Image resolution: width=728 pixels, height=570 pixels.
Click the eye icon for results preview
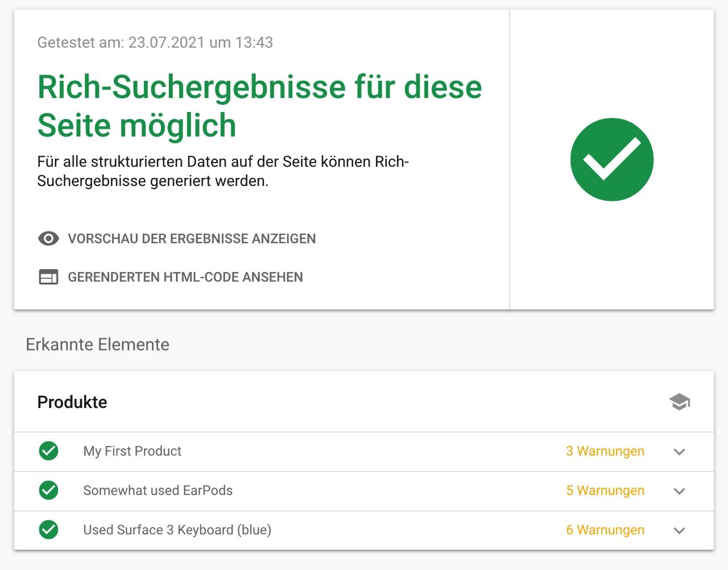(48, 238)
